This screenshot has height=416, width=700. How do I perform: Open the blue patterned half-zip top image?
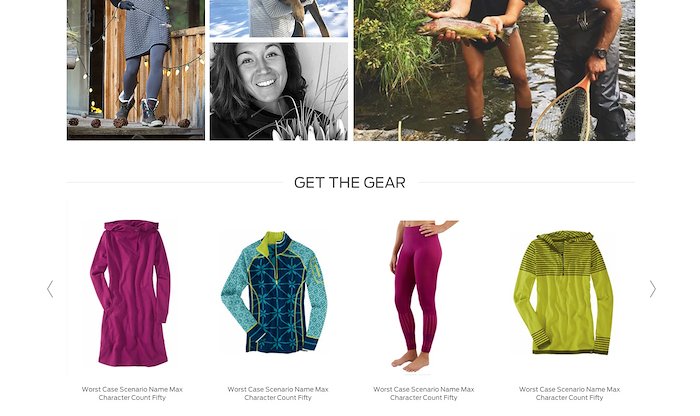point(275,291)
